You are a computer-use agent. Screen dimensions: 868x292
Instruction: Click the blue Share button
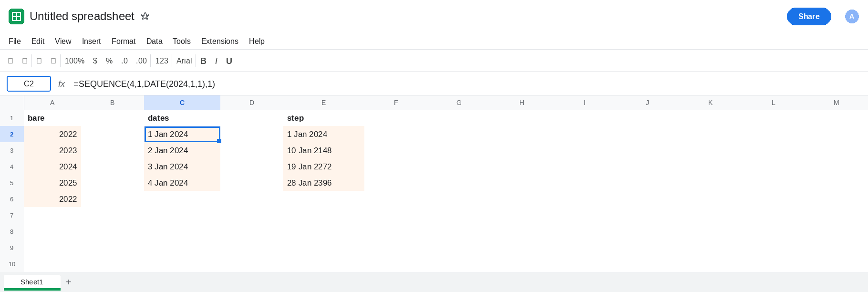(809, 16)
